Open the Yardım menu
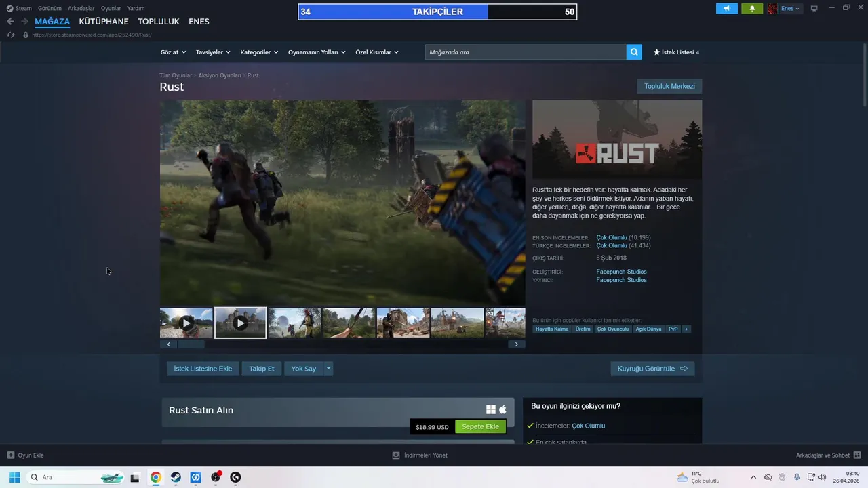Viewport: 868px width, 488px height. (136, 9)
